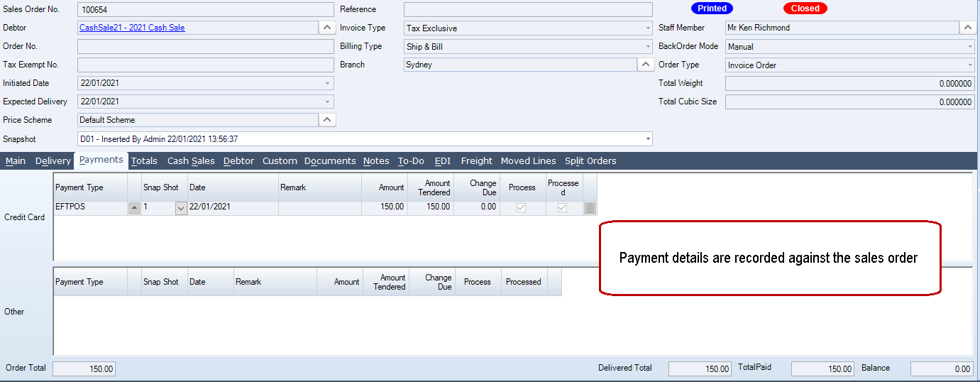Expand the Debtor lookup chevron
The image size is (980, 382).
point(326,28)
